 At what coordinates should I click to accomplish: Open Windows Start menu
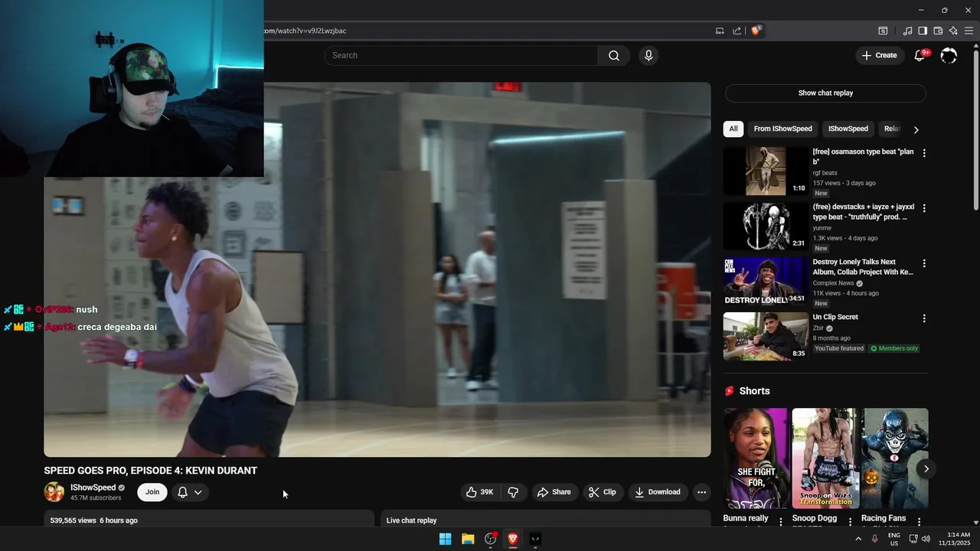(x=445, y=539)
